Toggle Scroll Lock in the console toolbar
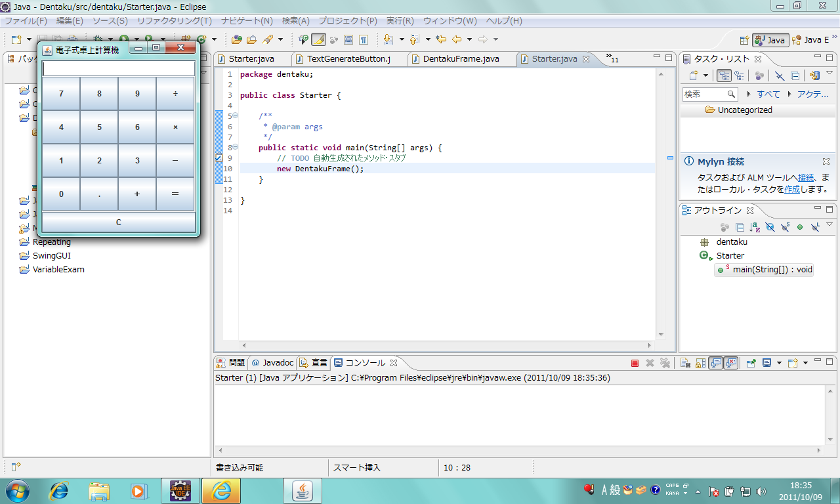Screen dimensions: 840x504 (x=700, y=363)
